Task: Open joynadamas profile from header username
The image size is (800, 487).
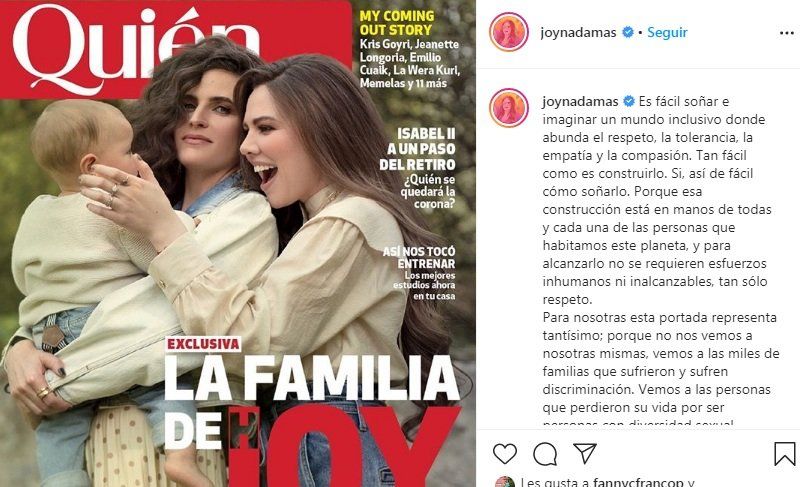Action: coord(579,32)
